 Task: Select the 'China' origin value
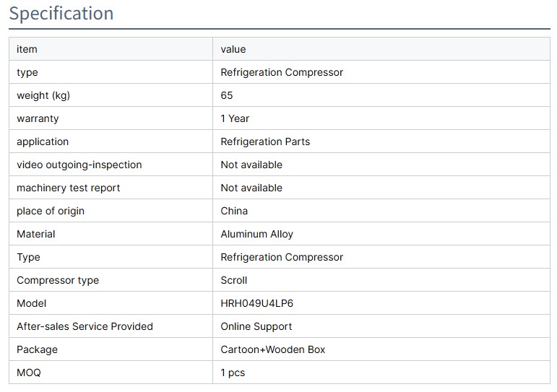tap(234, 211)
